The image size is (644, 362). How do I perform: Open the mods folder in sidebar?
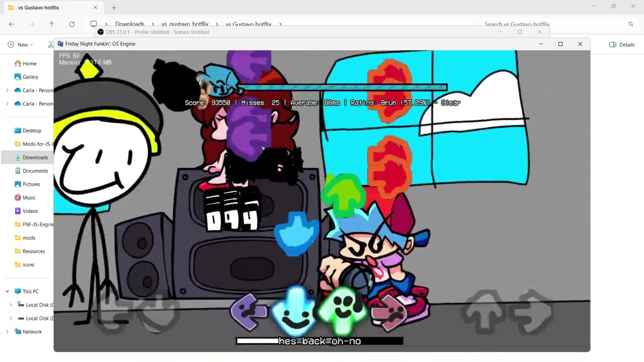(29, 238)
